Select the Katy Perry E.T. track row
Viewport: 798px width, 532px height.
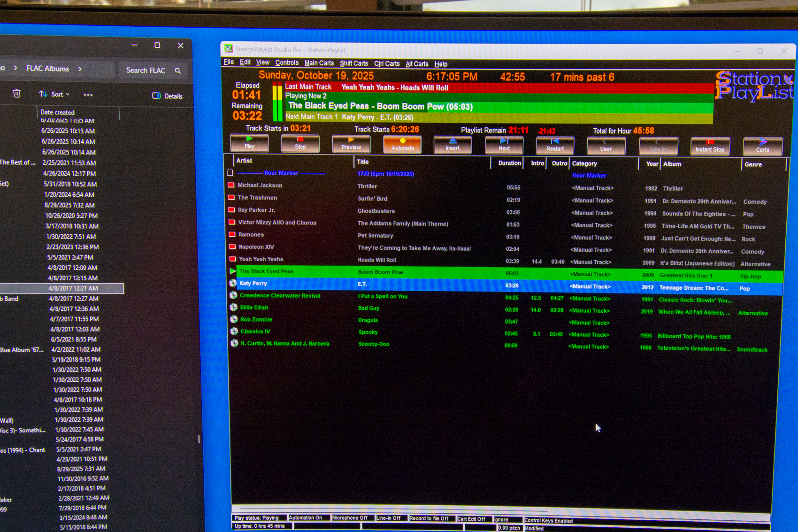(x=506, y=285)
